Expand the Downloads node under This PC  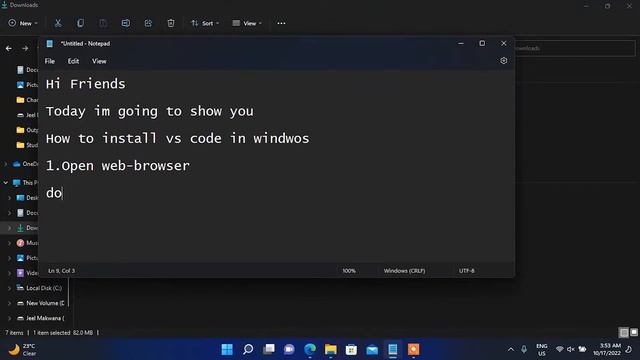9,228
